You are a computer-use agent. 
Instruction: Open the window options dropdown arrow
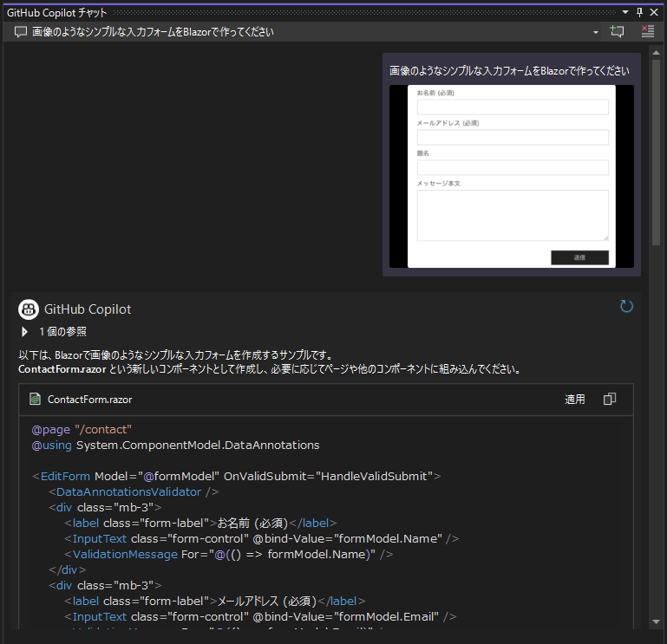[x=625, y=12]
